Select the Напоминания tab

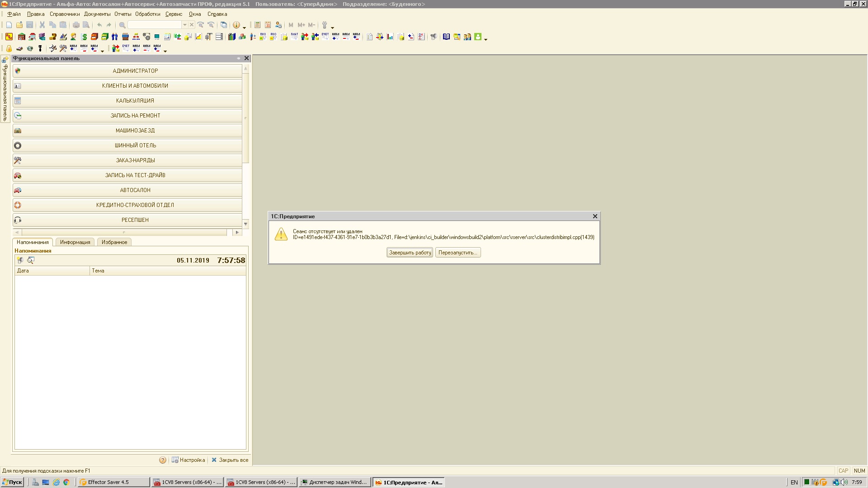[33, 242]
